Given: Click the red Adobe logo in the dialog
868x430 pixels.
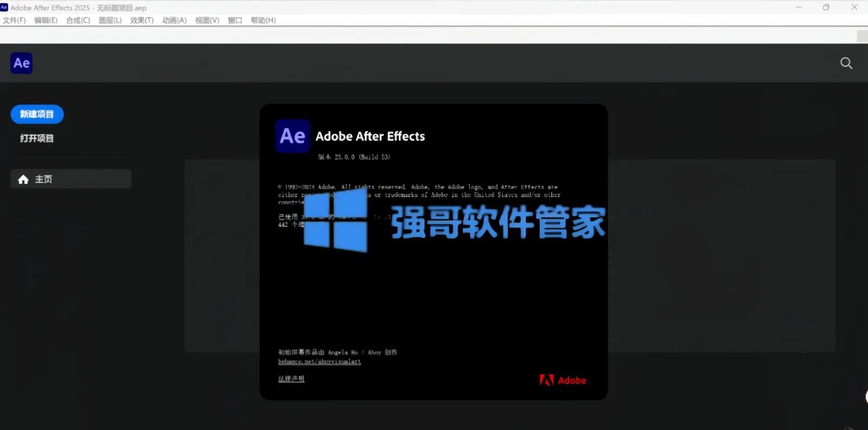Looking at the screenshot, I should pos(563,380).
